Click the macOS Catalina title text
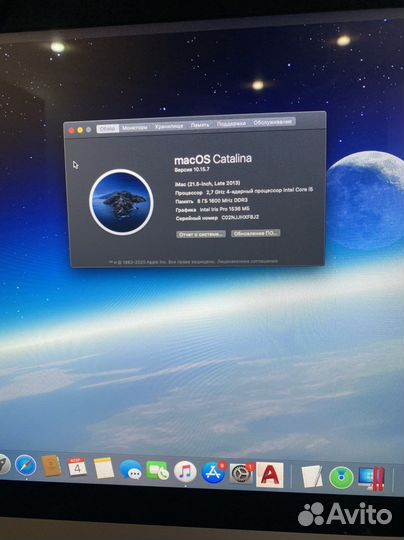Viewport: 404px width, 540px height. pyautogui.click(x=213, y=159)
